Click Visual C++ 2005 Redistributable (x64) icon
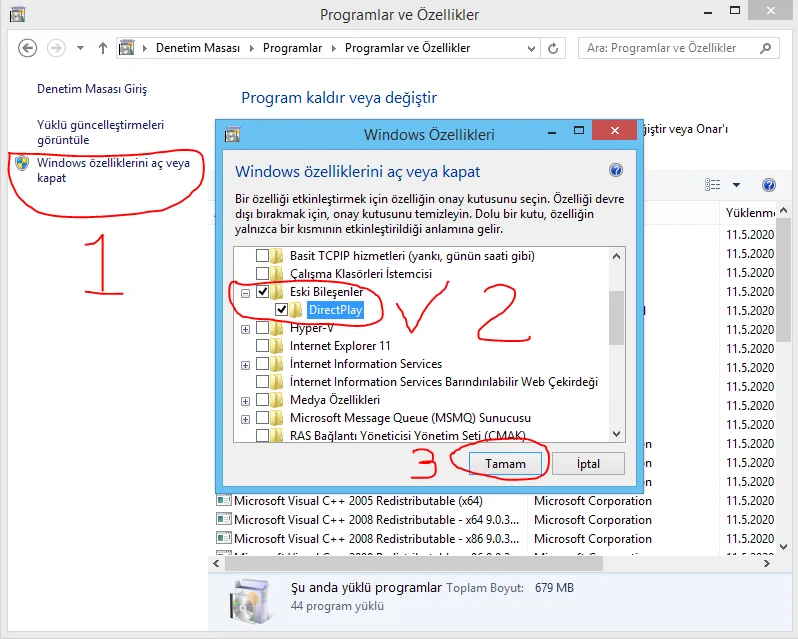Image resolution: width=798 pixels, height=639 pixels. pos(223,501)
